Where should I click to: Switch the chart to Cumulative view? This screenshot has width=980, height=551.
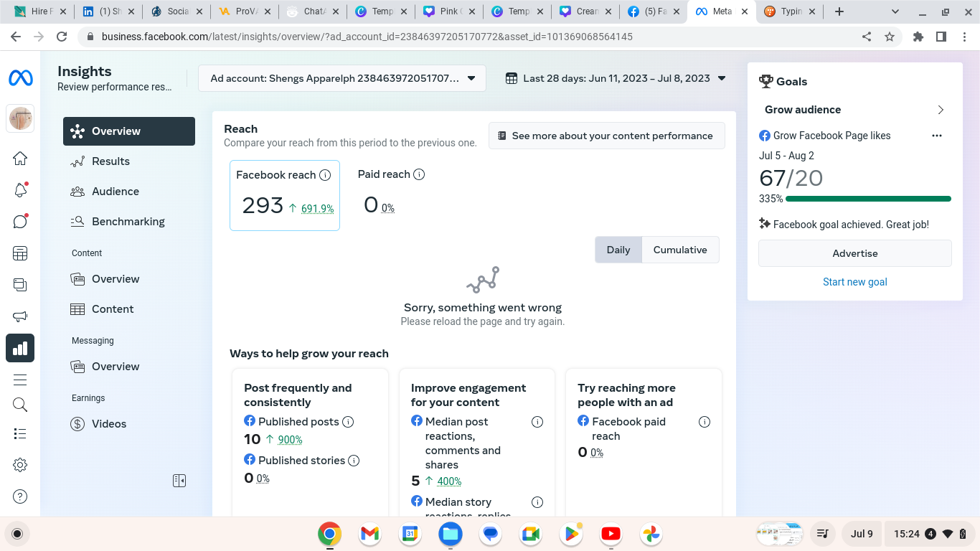click(680, 250)
